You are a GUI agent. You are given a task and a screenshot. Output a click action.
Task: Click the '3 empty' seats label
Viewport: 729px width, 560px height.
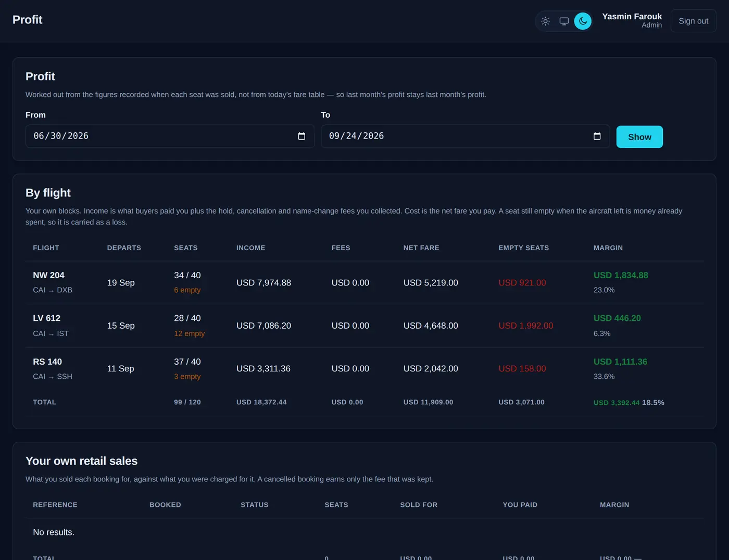187,377
